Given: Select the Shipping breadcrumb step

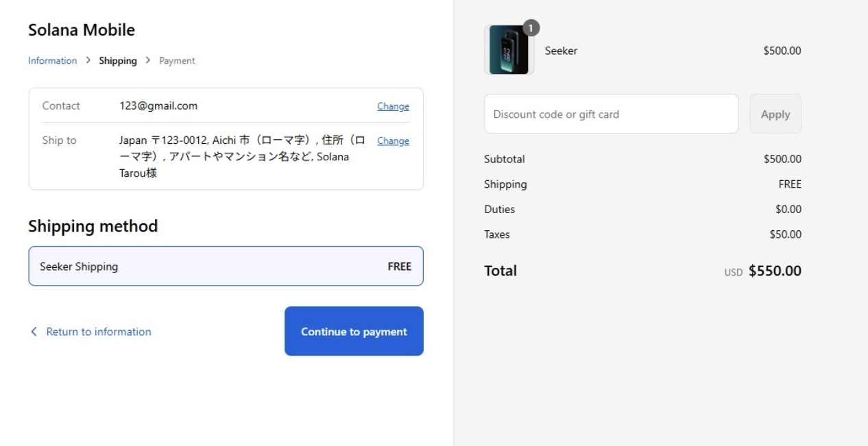Looking at the screenshot, I should click(x=118, y=61).
